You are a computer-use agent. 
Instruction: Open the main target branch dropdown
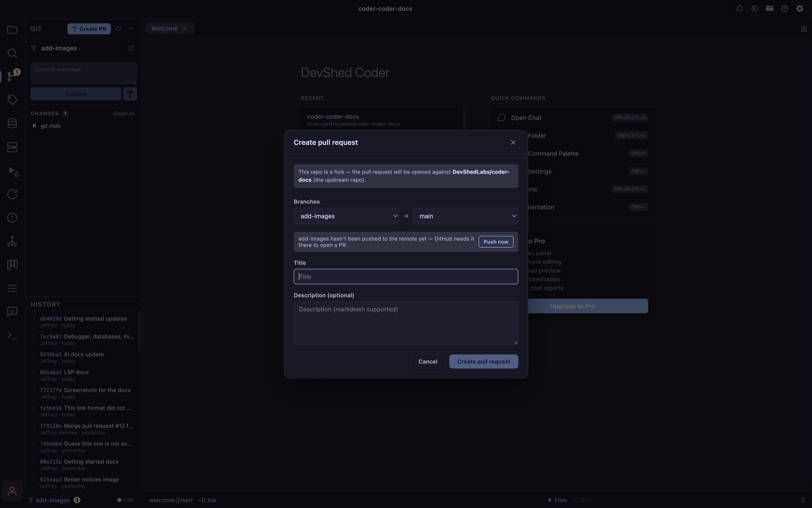[x=465, y=216]
